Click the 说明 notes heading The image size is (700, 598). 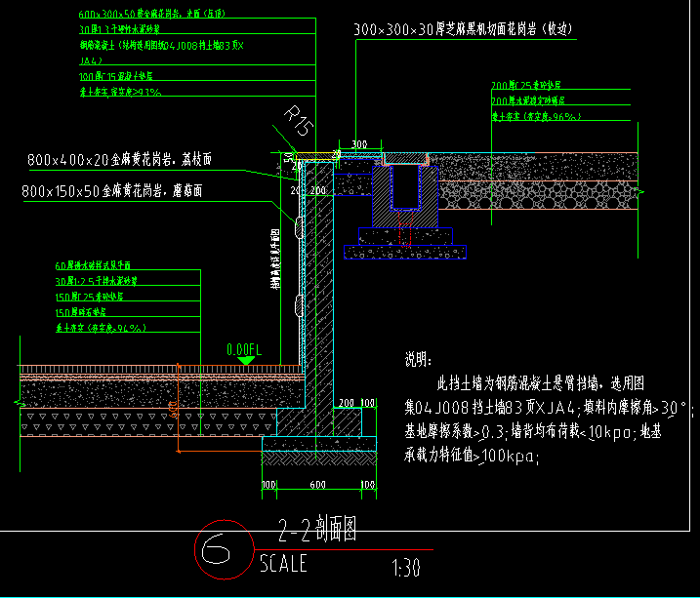[418, 359]
